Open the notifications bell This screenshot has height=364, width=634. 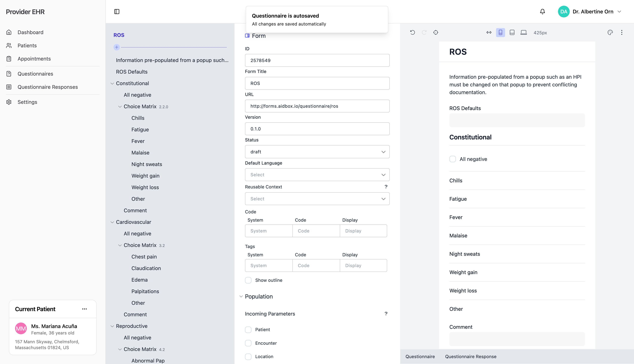[542, 12]
